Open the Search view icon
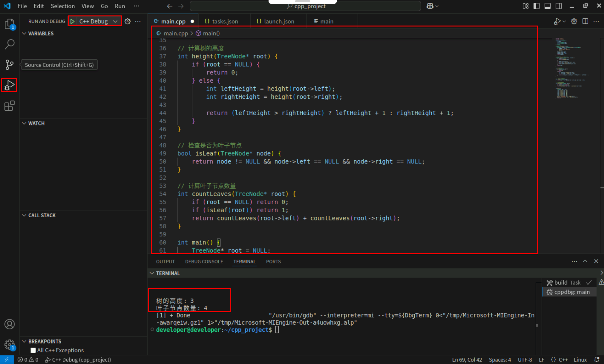 pyautogui.click(x=9, y=44)
